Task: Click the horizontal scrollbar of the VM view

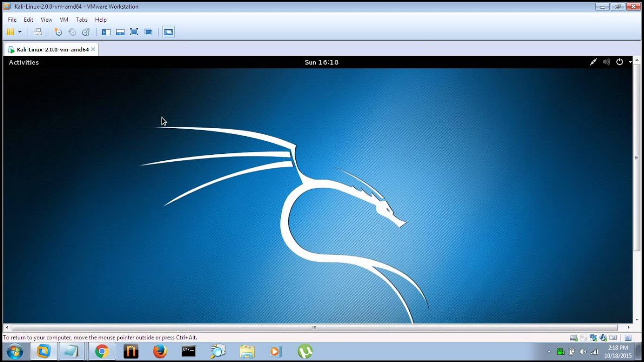Action: pos(314,327)
